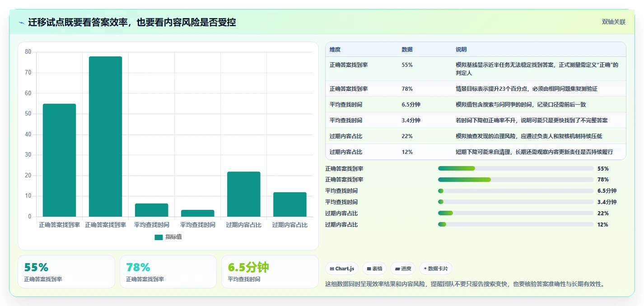Click the tallest chart bar at 78
This screenshot has width=644, height=306.
pos(105,137)
